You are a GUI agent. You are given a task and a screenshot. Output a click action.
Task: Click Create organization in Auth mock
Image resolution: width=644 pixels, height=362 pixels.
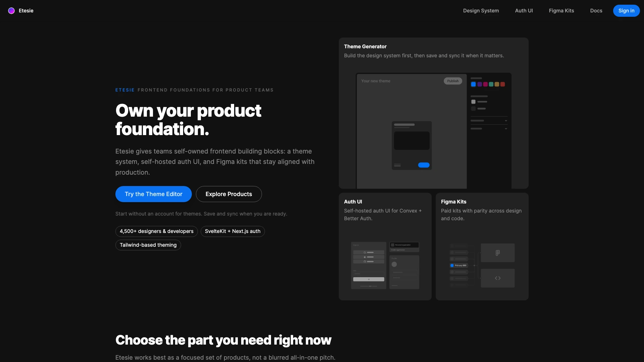tap(398, 250)
